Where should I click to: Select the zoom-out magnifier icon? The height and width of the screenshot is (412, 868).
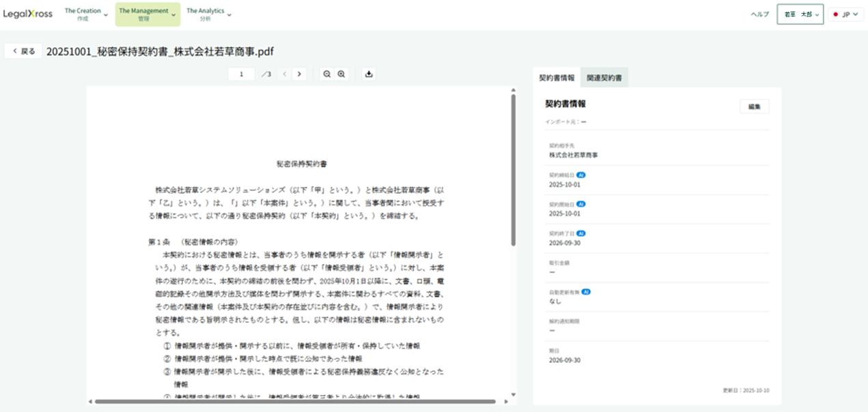pyautogui.click(x=327, y=74)
